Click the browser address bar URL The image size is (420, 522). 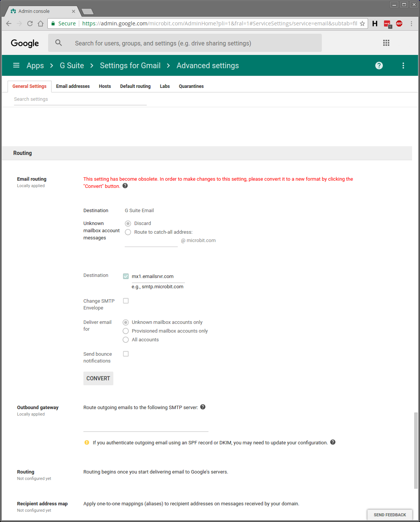[x=219, y=23]
